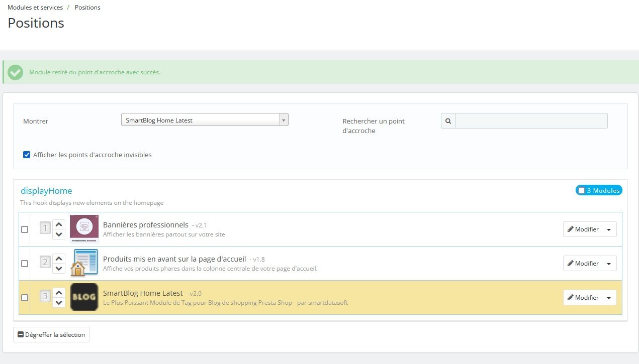
Task: Check the 3 Modules select-all checkbox
Action: pyautogui.click(x=582, y=190)
